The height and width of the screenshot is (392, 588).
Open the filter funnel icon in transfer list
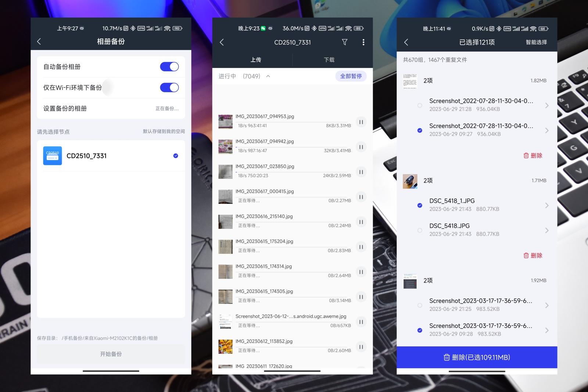click(345, 42)
